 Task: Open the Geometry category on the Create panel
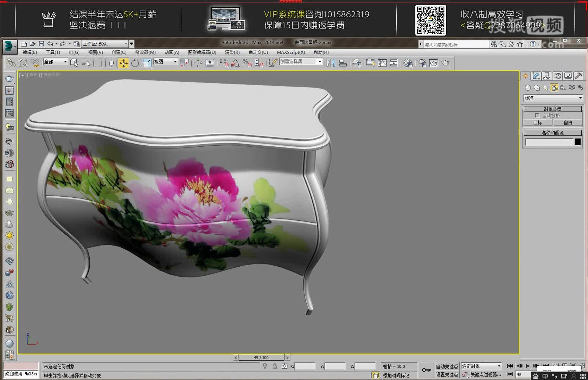pos(527,88)
